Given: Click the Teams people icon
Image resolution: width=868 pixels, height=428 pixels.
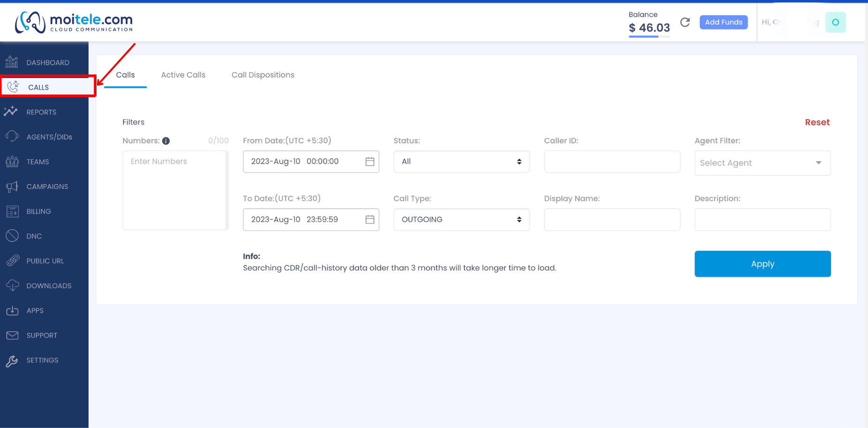Looking at the screenshot, I should coord(12,161).
